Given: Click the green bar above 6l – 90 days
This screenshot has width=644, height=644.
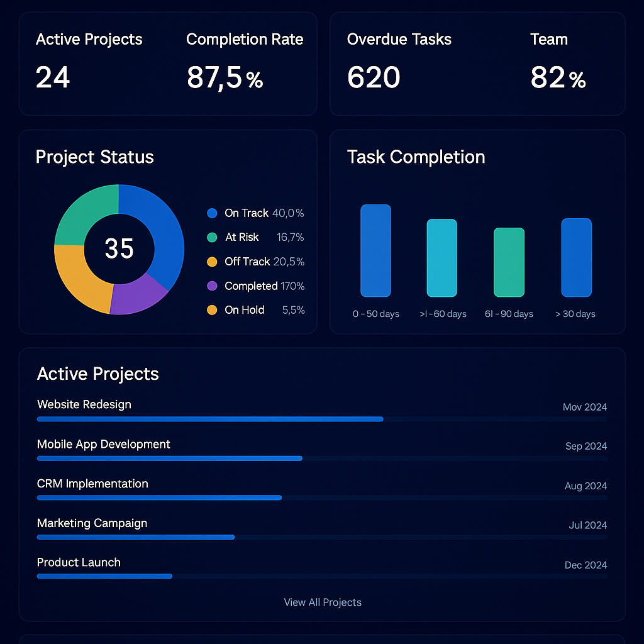Looking at the screenshot, I should tap(509, 262).
